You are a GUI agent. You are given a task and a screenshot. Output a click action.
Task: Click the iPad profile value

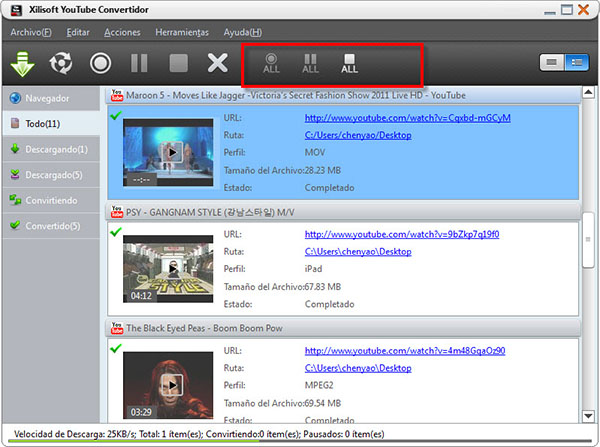313,269
